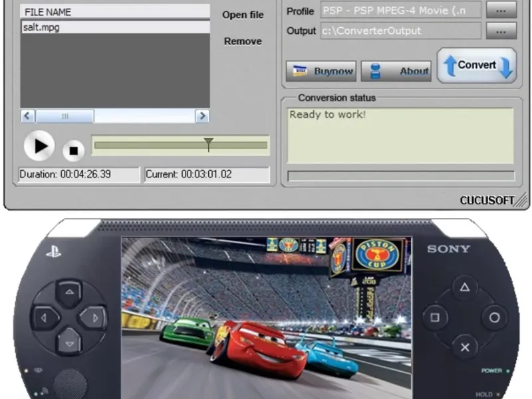The height and width of the screenshot is (399, 532).
Task: Click the SONY logo on PSP
Action: coord(448,249)
